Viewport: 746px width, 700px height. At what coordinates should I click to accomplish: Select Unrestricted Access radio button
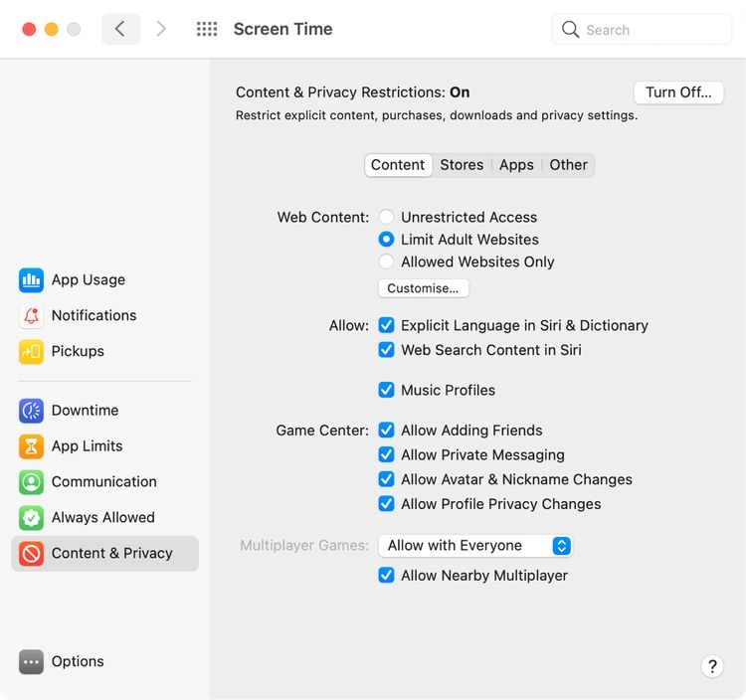[386, 217]
